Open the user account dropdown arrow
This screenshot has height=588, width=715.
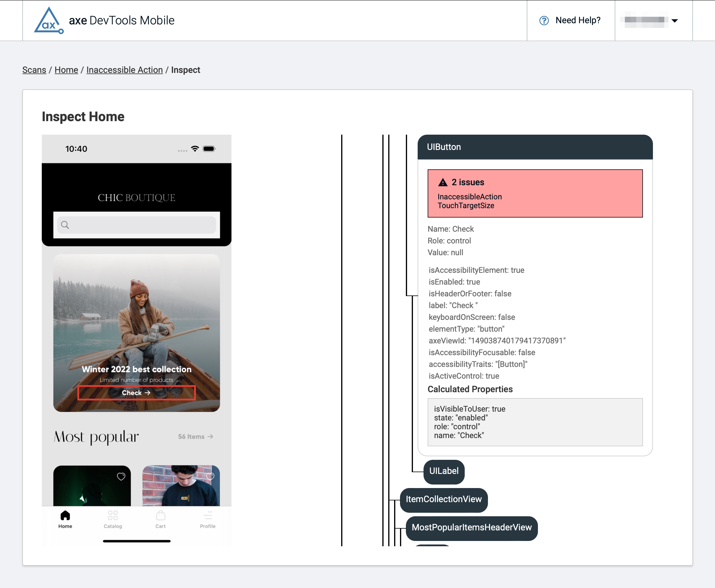(x=674, y=21)
